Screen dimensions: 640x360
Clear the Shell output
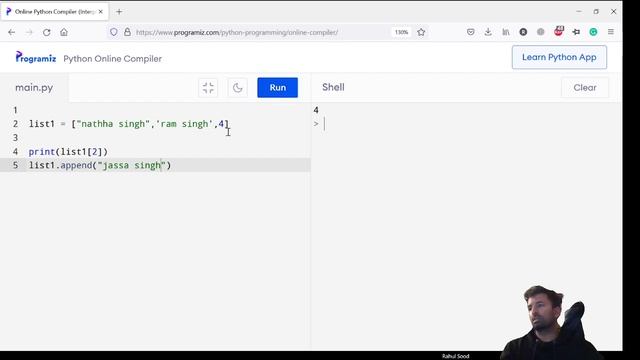click(x=585, y=87)
